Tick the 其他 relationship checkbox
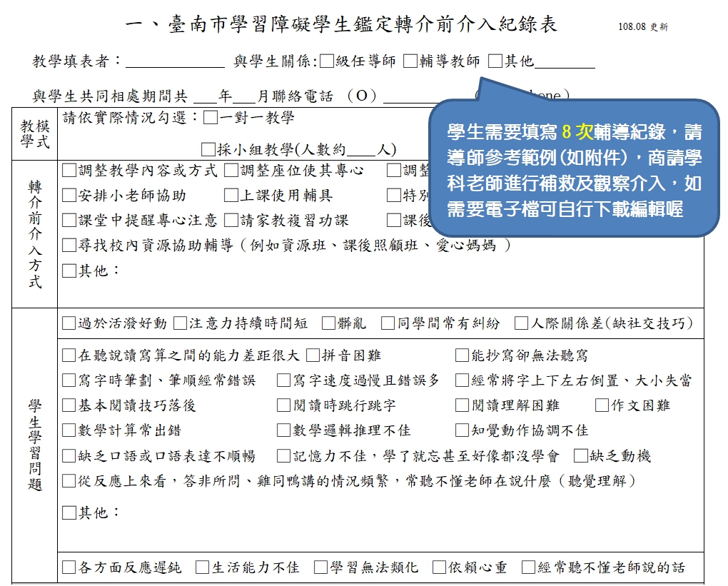The width and height of the screenshot is (728, 586). [495, 61]
